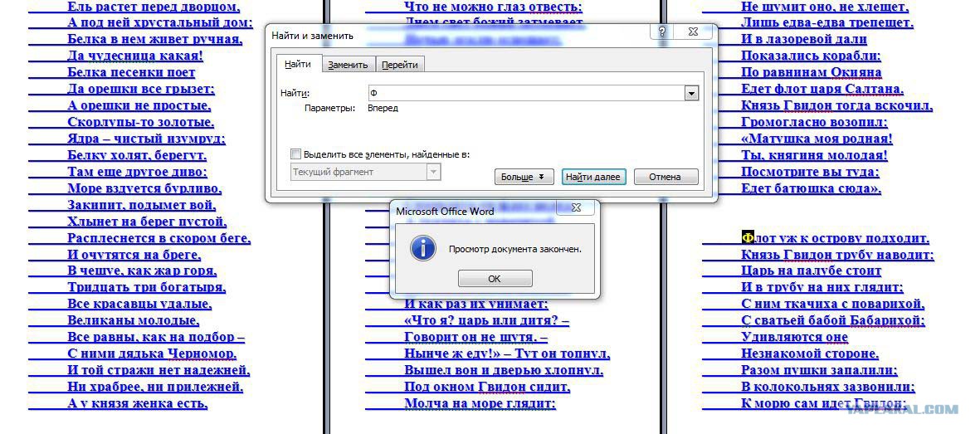980x434 pixels.
Task: Confirm the message with OK button
Action: click(495, 279)
